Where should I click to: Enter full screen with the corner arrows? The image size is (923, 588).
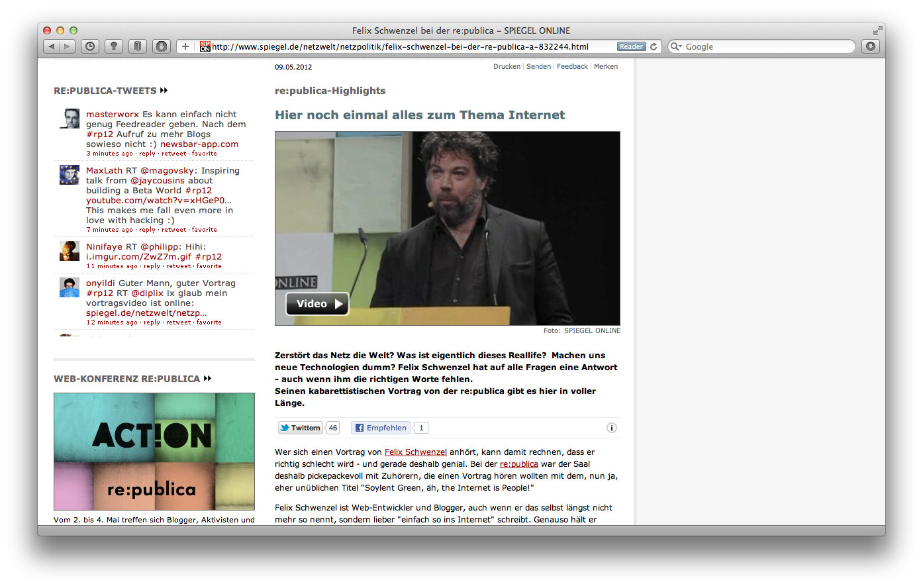pos(877,30)
